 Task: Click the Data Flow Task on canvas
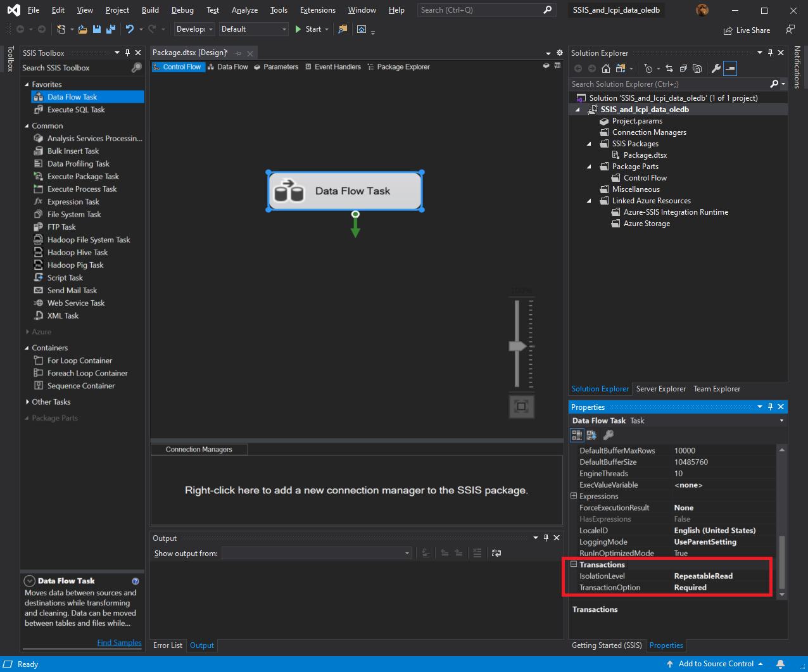click(x=345, y=191)
